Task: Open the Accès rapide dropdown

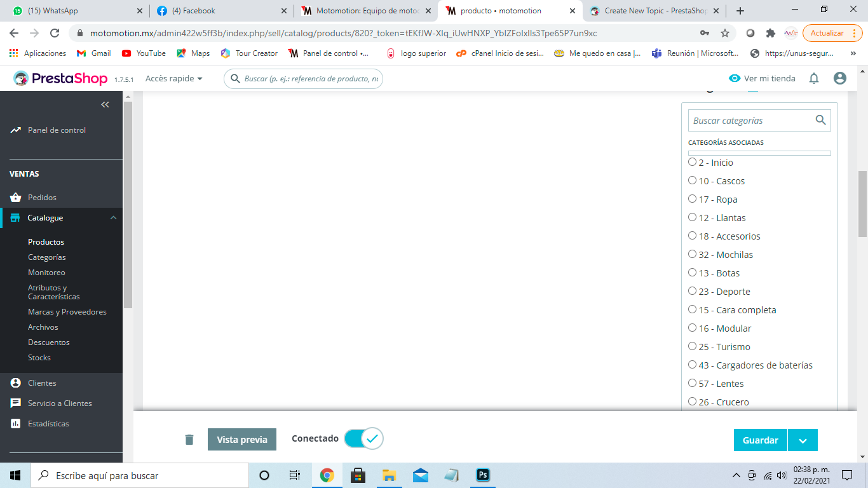Action: [174, 79]
